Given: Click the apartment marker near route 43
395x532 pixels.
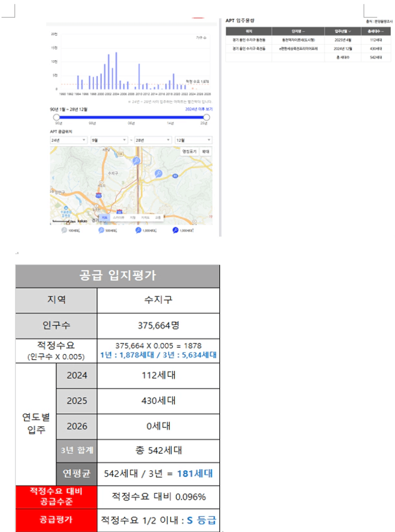Looking at the screenshot, I should click(158, 174).
